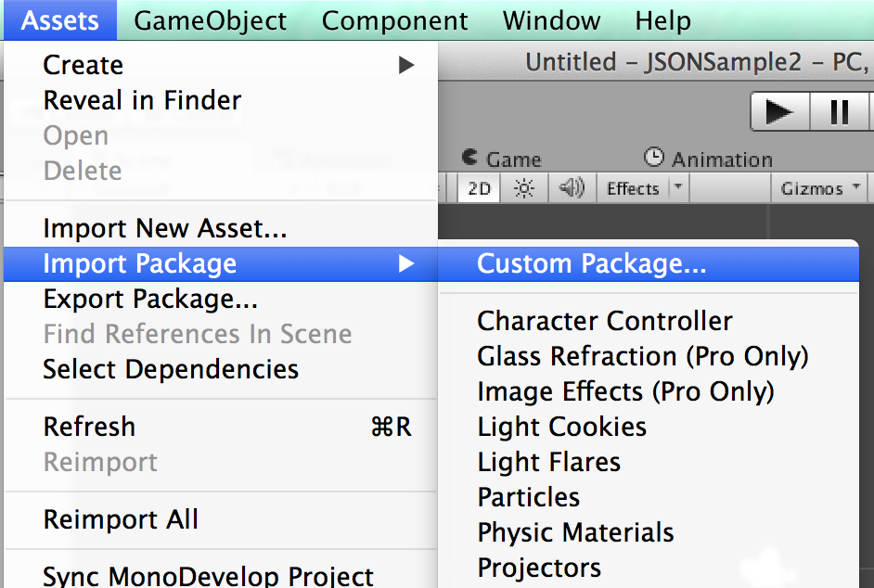This screenshot has height=588, width=874.
Task: Import the Character Controller package
Action: [605, 321]
